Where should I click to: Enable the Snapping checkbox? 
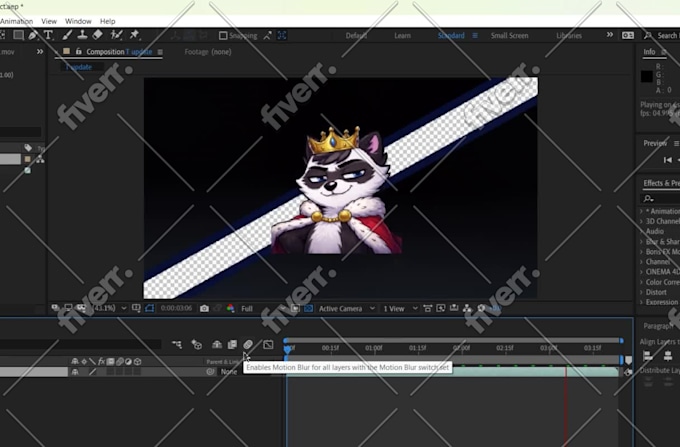pos(223,36)
